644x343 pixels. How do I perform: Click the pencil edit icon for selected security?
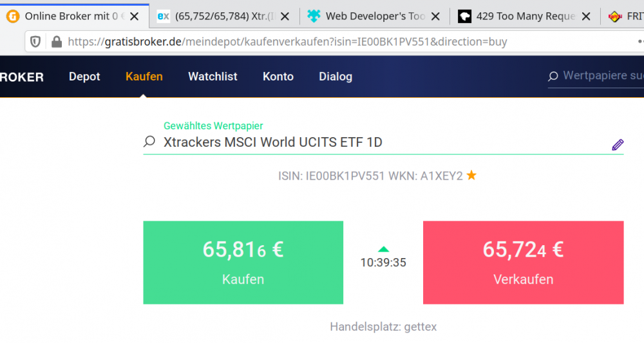coord(618,144)
